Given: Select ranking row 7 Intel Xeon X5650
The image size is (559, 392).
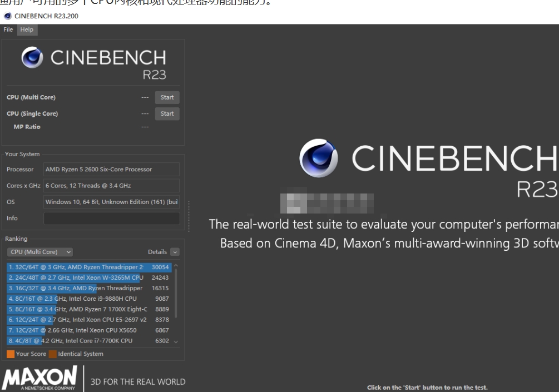Looking at the screenshot, I should click(x=89, y=330).
